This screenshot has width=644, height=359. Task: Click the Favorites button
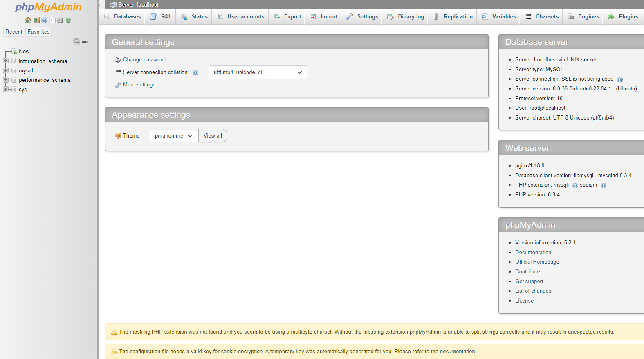click(x=38, y=32)
